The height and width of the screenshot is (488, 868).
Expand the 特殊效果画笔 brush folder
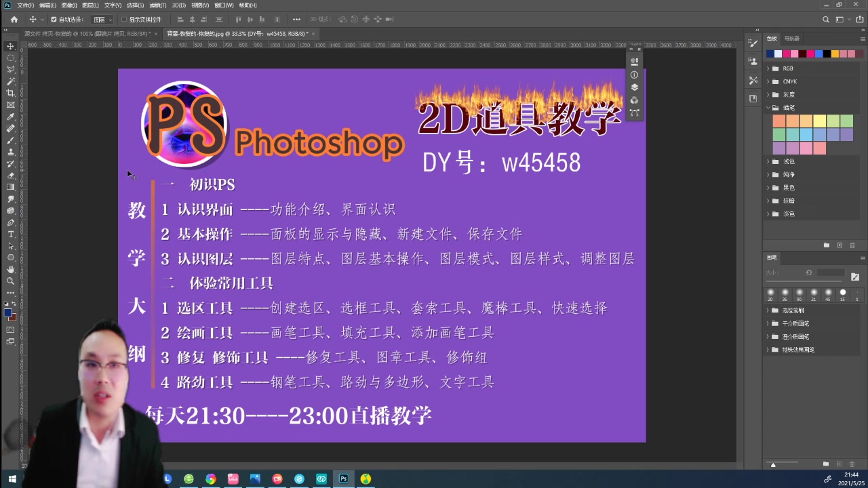click(768, 350)
